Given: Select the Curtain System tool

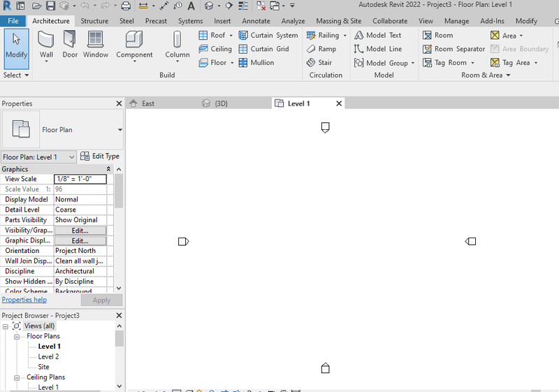Looking at the screenshot, I should pyautogui.click(x=268, y=35).
